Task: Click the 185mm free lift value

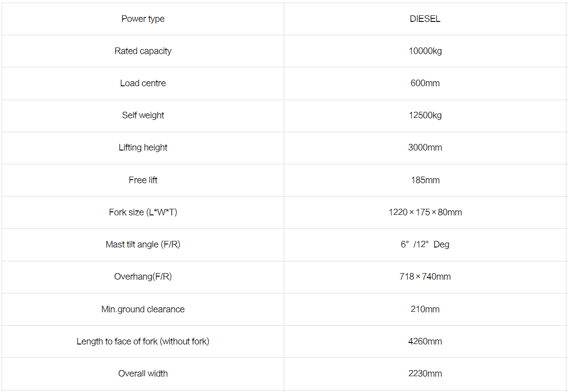Action: pos(425,180)
